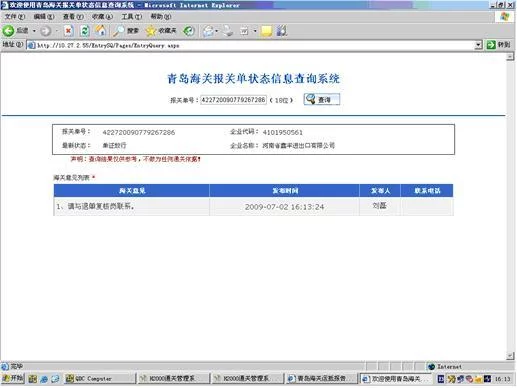517x388 pixels.
Task: Stop page loading with the red X icon
Action: [x=68, y=31]
